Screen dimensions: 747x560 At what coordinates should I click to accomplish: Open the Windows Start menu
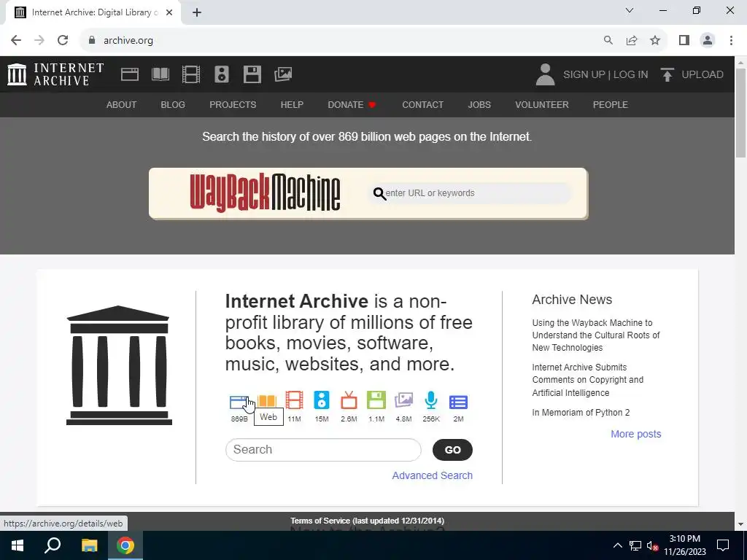[x=18, y=545]
